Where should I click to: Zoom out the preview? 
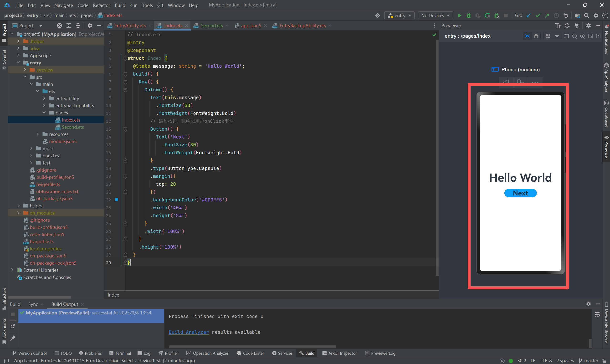click(574, 36)
